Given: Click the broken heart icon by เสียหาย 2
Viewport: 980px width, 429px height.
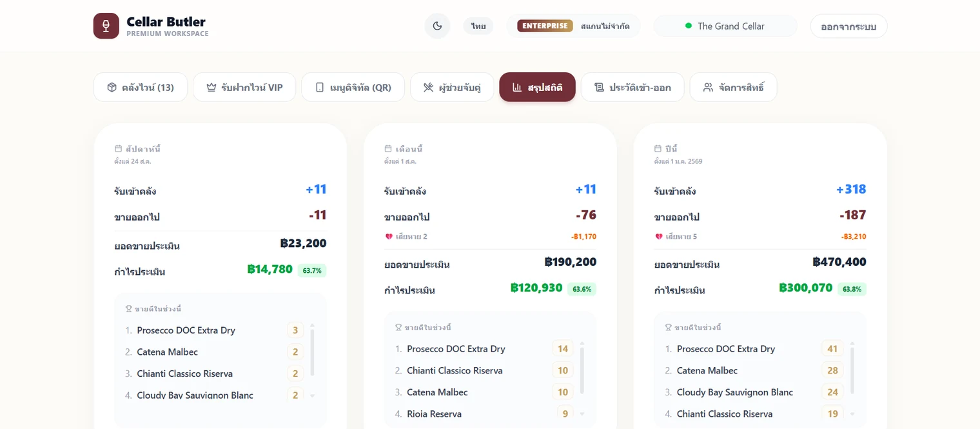Looking at the screenshot, I should coord(389,237).
